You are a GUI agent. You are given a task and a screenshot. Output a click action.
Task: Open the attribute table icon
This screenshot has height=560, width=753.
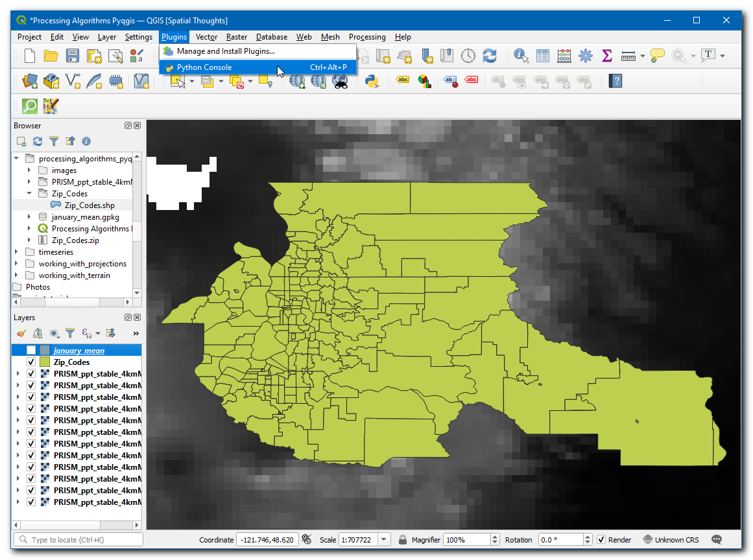[543, 56]
